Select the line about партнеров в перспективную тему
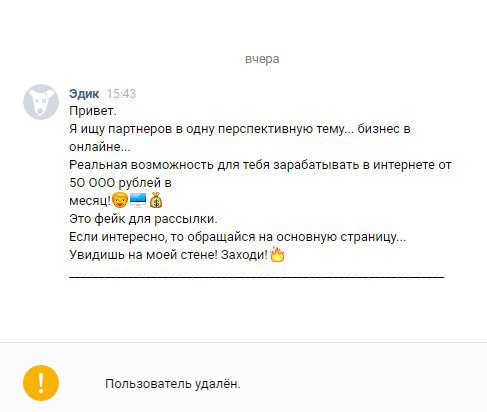 pyautogui.click(x=240, y=129)
